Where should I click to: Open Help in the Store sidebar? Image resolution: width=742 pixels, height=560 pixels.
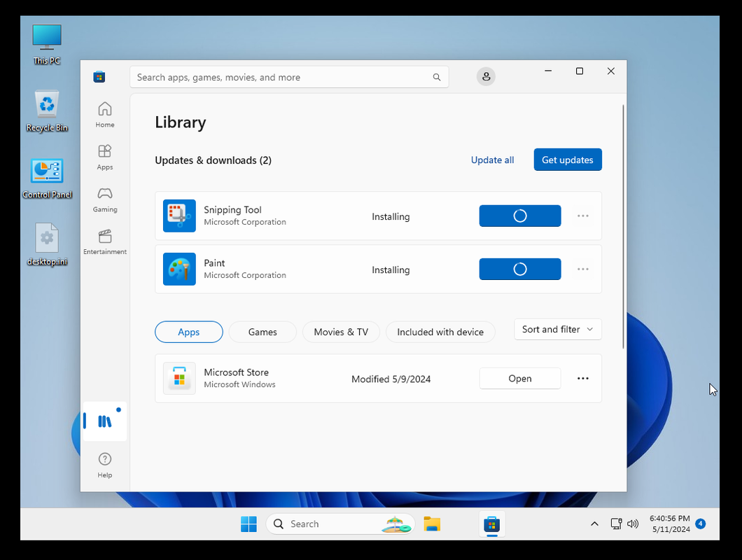coord(104,465)
